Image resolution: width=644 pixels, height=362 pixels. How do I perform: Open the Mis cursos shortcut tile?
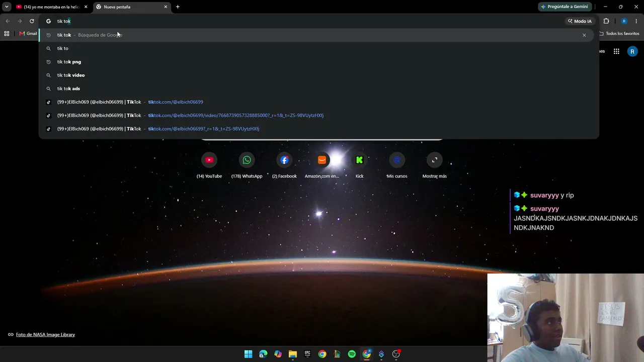(x=397, y=165)
